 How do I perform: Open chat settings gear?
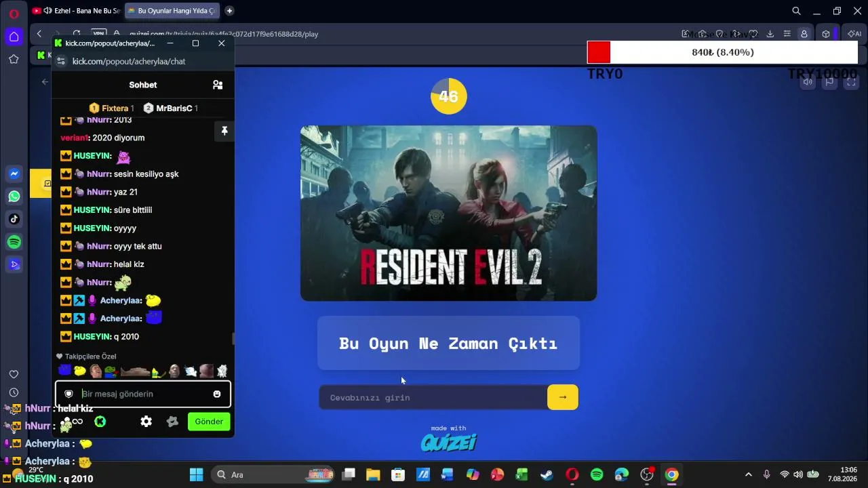146,422
